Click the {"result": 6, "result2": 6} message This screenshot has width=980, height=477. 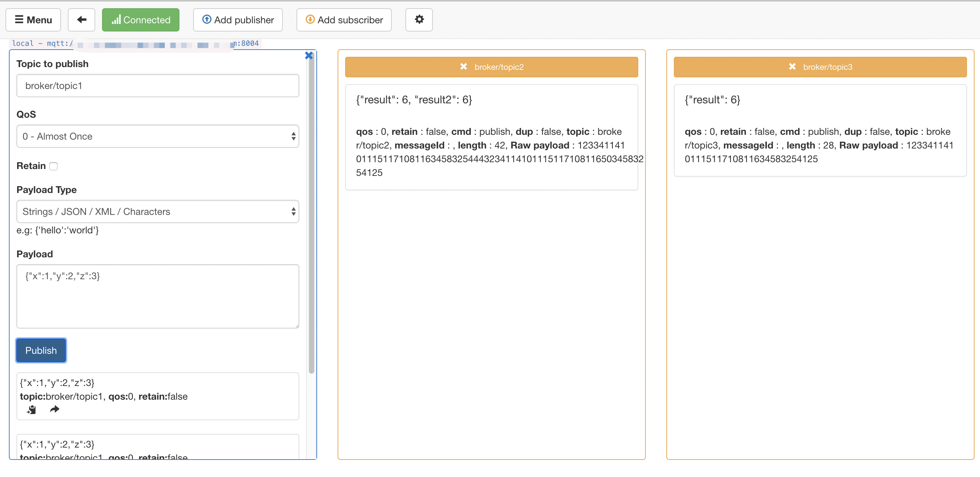[414, 100]
